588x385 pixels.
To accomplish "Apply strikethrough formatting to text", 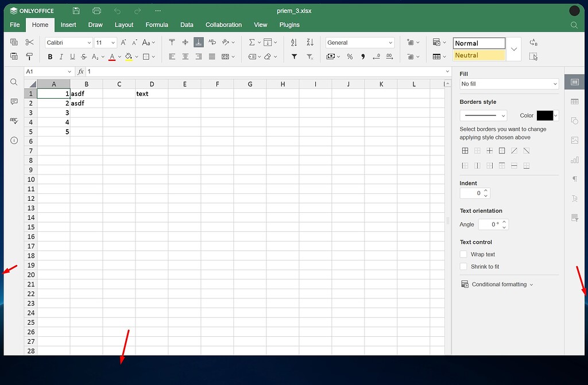I will (x=83, y=56).
